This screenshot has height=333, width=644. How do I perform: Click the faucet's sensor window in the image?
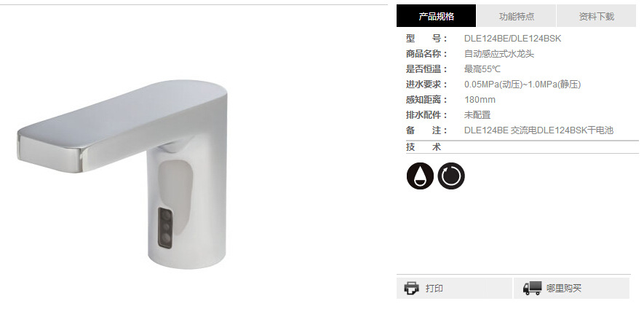(165, 228)
